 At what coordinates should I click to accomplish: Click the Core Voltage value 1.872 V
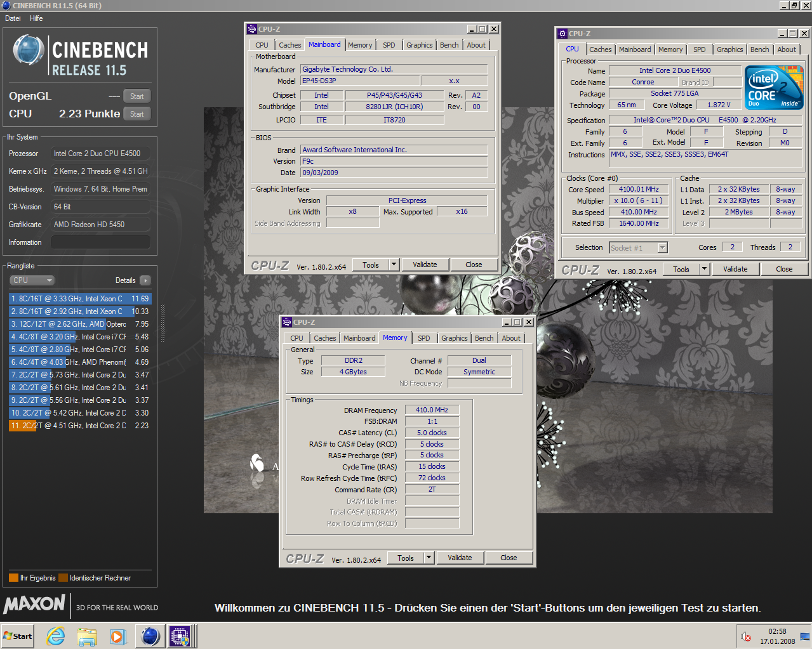[719, 105]
